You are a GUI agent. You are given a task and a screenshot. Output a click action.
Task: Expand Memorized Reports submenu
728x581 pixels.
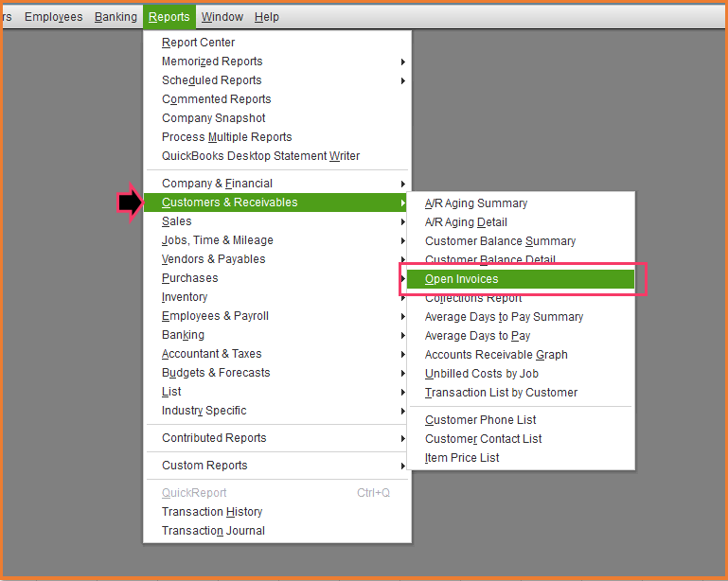tap(277, 62)
